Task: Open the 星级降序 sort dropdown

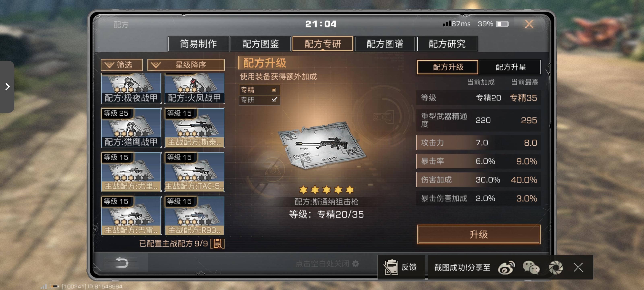Action: click(186, 65)
